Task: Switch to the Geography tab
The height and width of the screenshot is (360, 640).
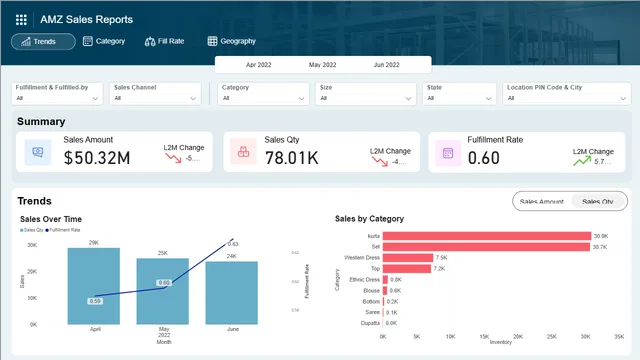Action: (231, 41)
